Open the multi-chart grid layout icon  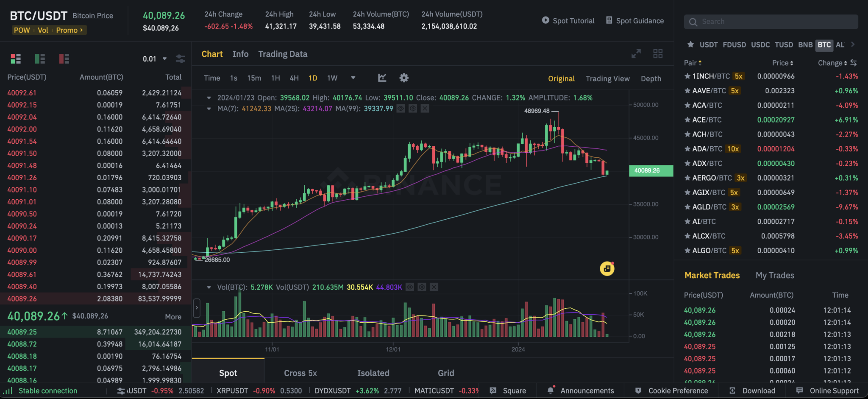click(658, 54)
